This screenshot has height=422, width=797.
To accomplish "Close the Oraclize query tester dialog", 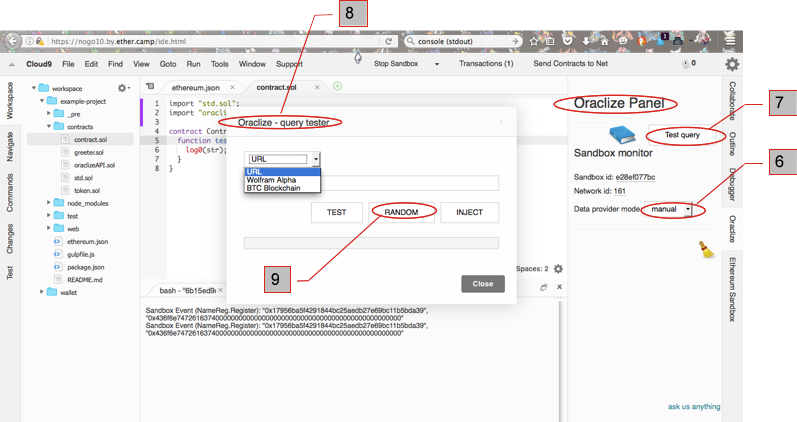I will (x=483, y=284).
